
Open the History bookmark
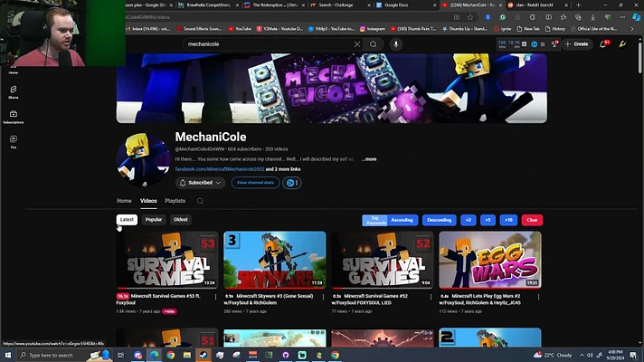[x=554, y=29]
